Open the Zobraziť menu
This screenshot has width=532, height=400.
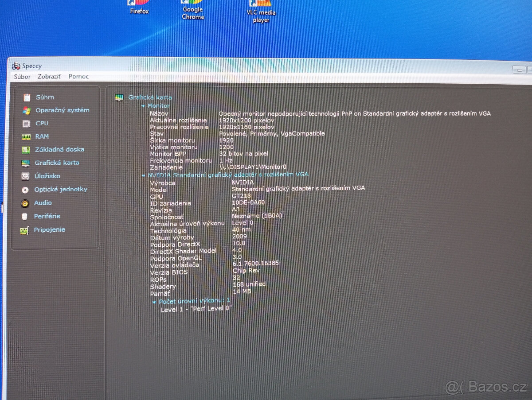[x=49, y=77]
